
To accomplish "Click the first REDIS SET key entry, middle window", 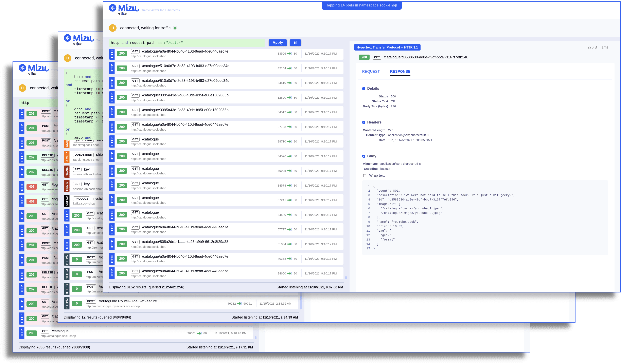I will pyautogui.click(x=83, y=171).
